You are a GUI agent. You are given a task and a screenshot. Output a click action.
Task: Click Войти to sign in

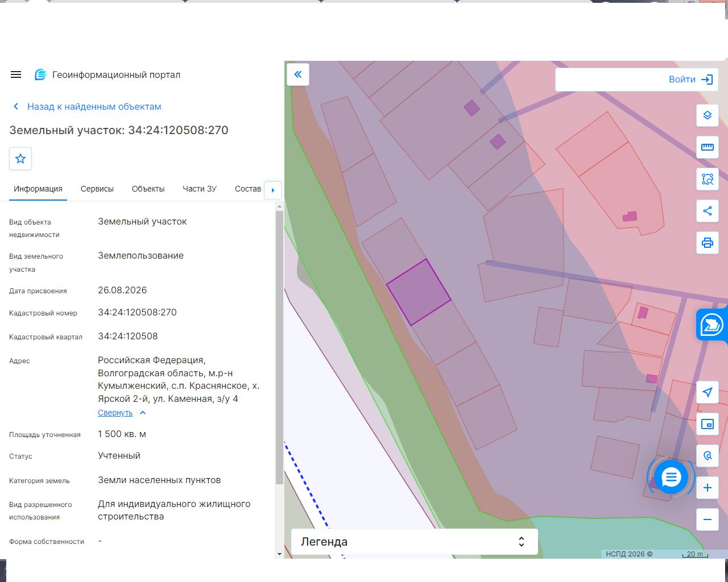[690, 80]
